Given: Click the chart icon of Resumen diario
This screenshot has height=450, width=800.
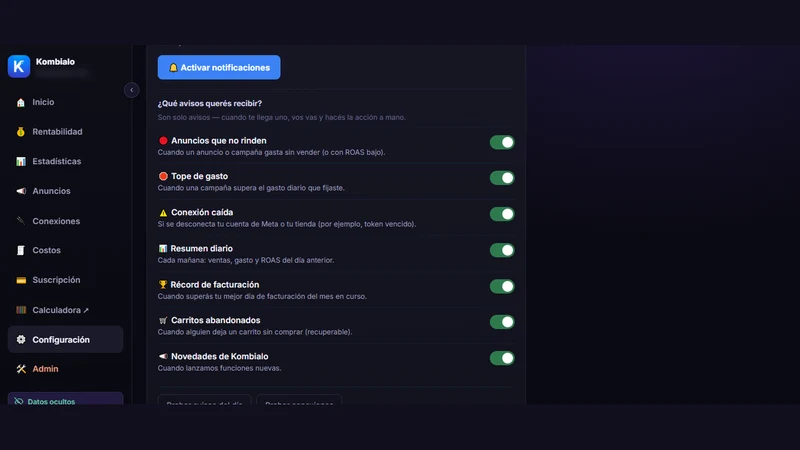Looking at the screenshot, I should [x=163, y=248].
